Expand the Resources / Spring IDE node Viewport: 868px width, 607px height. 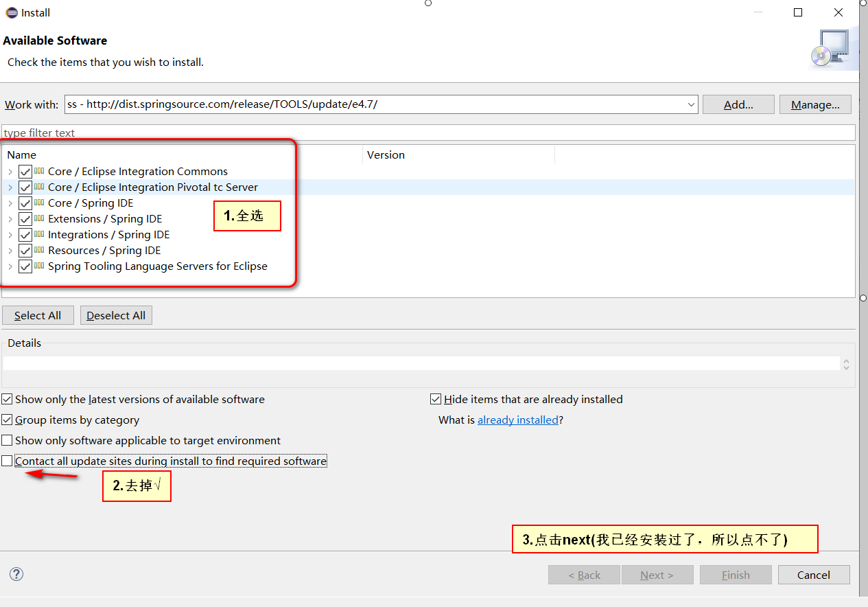point(10,251)
